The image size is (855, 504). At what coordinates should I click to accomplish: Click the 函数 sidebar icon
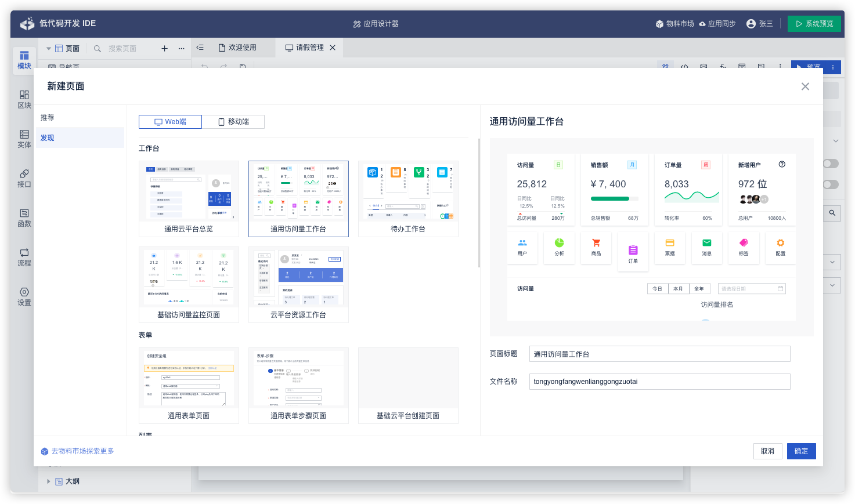tap(24, 217)
